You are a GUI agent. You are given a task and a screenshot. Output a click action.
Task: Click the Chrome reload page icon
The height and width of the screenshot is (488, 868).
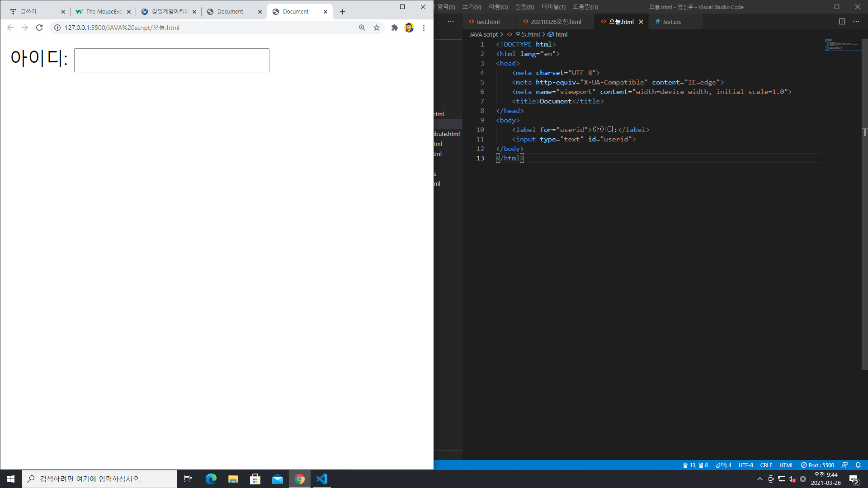point(39,28)
